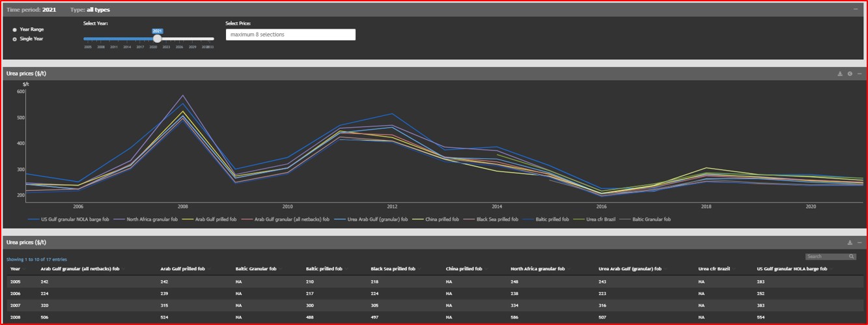Click the table Search input field
868x325 pixels.
click(826, 257)
